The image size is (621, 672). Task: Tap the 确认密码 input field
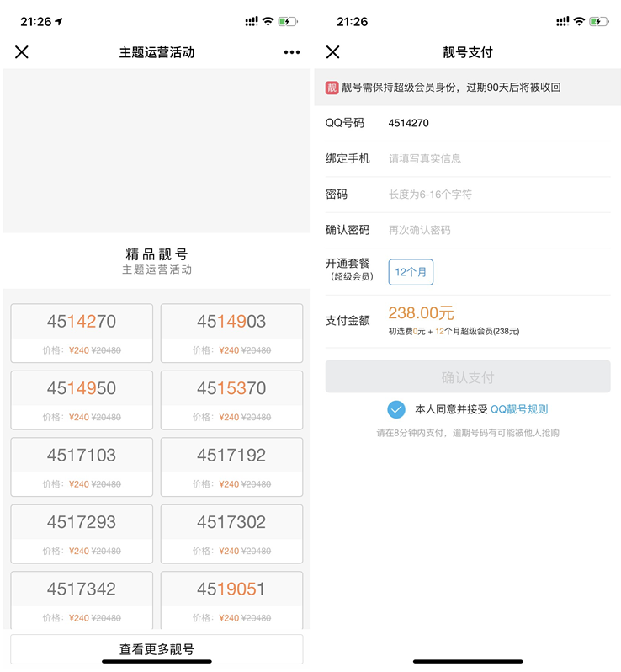[468, 230]
